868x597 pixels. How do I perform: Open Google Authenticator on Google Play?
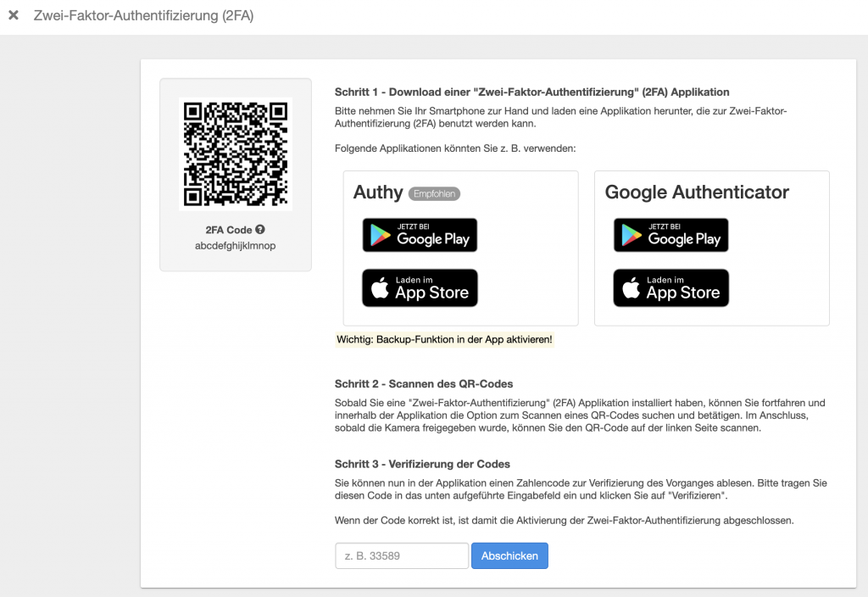671,235
